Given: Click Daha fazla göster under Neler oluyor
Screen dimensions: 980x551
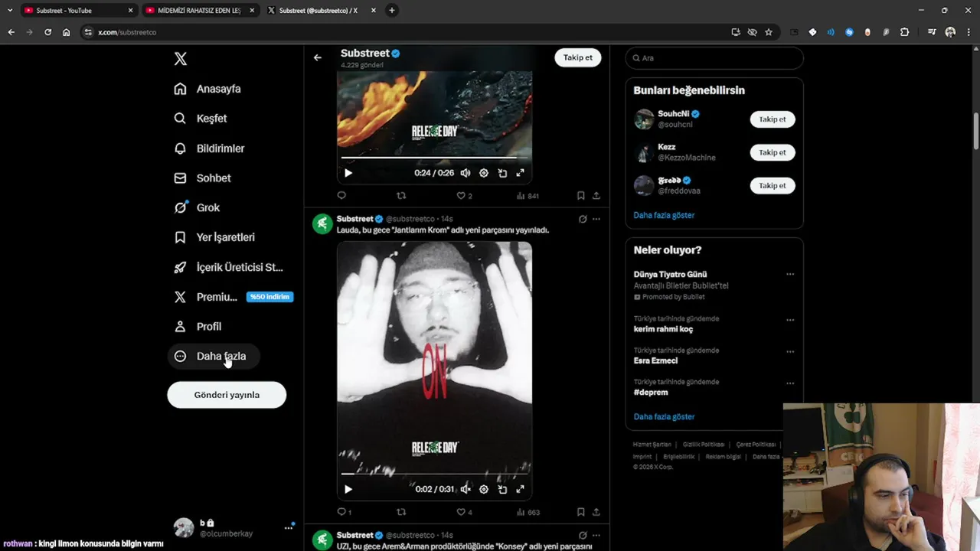Looking at the screenshot, I should pos(664,416).
